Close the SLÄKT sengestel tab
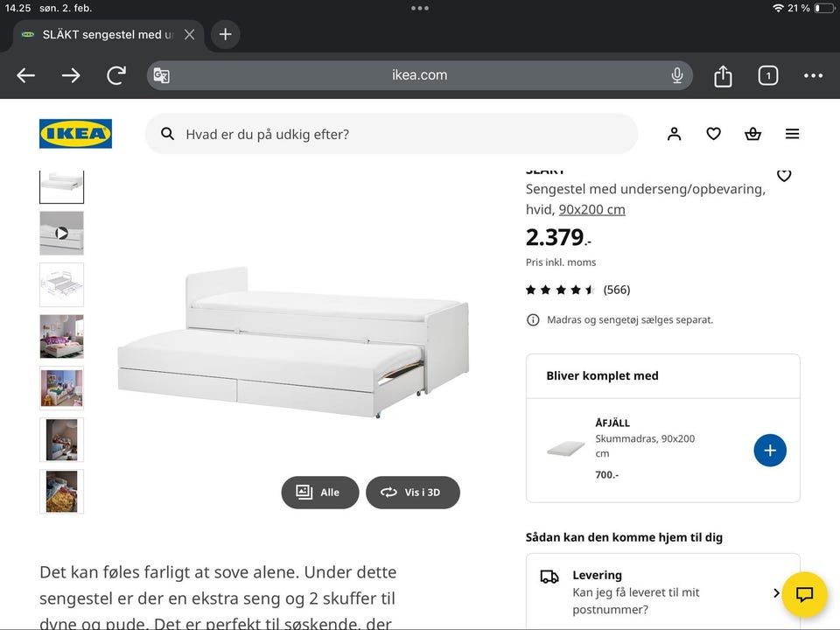The width and height of the screenshot is (840, 630). coord(189,35)
